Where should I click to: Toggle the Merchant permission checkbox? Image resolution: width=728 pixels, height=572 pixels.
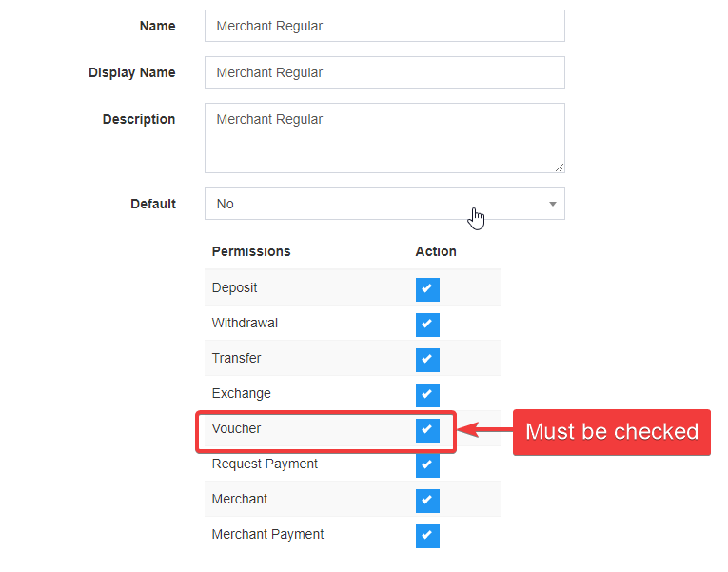(427, 501)
